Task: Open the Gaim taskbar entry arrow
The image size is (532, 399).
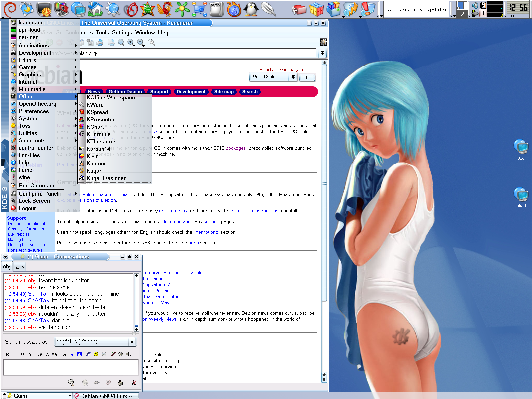Action: coord(70,396)
